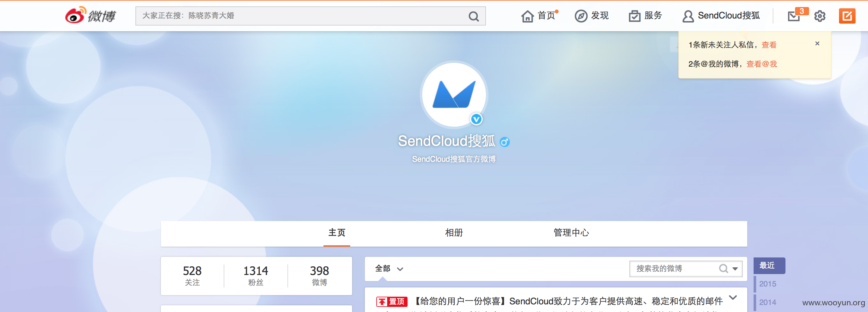Click SendCloud搜狐官方微博 description text
The height and width of the screenshot is (312, 868).
453,159
